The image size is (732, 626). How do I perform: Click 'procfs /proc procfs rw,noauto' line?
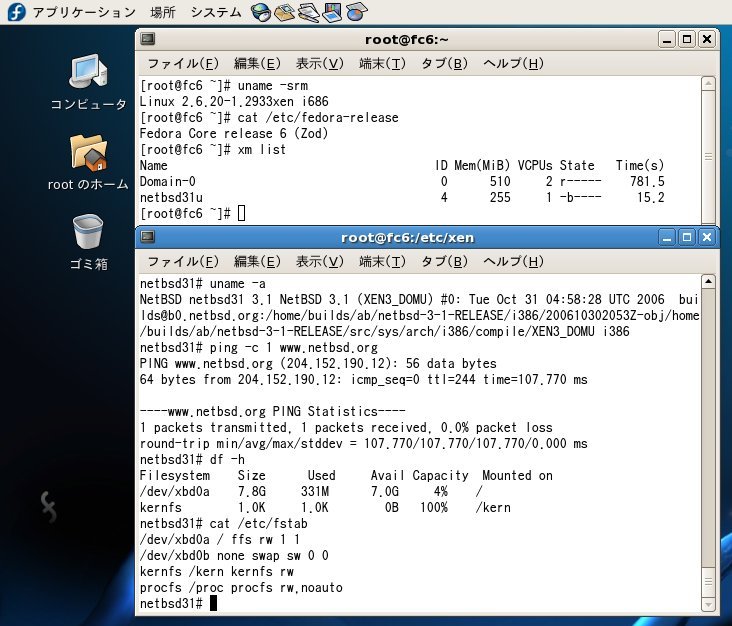241,587
